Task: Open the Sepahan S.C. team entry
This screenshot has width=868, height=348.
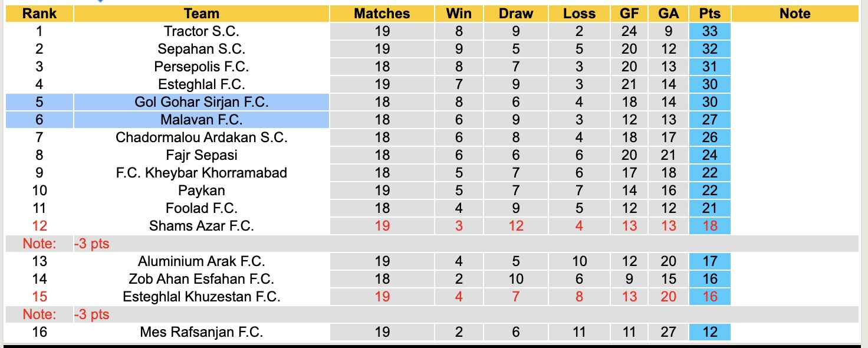Action: coord(201,49)
